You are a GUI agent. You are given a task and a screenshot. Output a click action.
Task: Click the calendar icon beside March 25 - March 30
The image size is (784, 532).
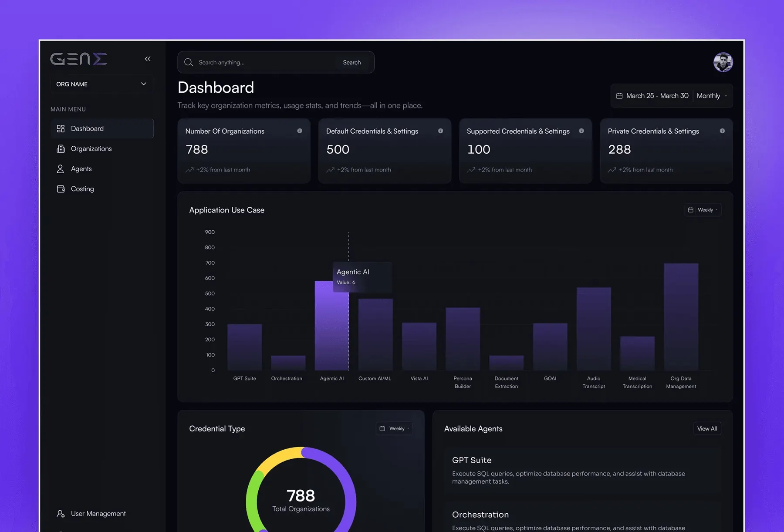pos(619,96)
